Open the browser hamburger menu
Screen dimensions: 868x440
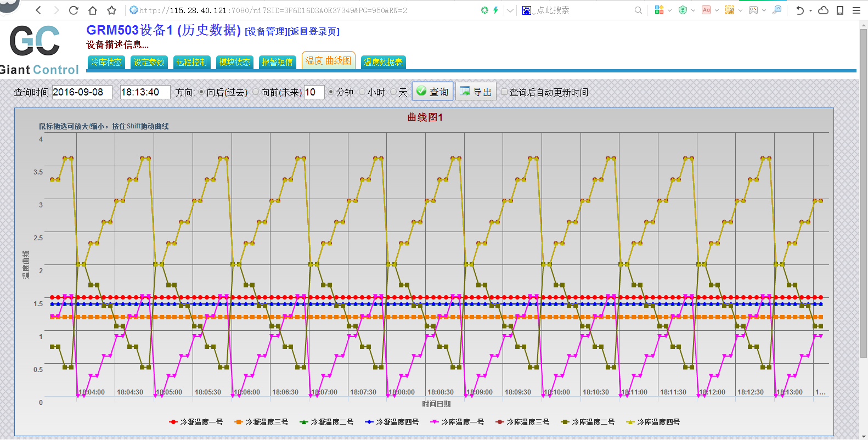[856, 10]
